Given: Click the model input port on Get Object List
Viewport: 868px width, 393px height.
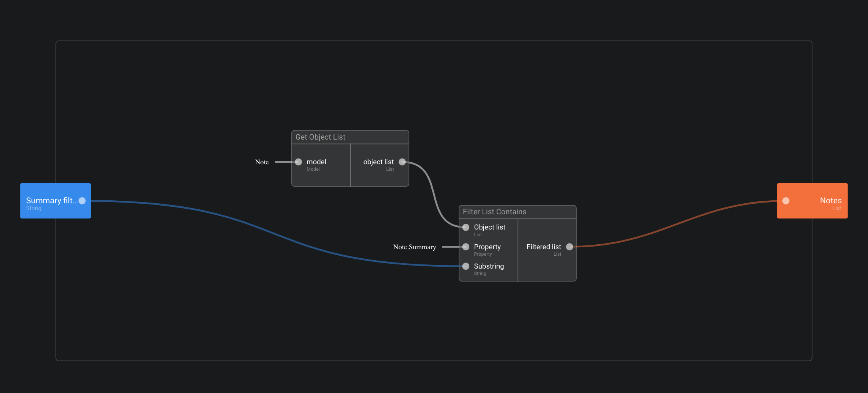Looking at the screenshot, I should [299, 162].
